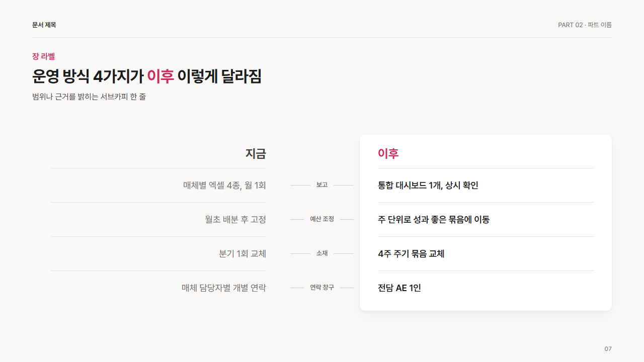This screenshot has height=362, width=644.
Task: Select the "PART 02 · 파트 이름" label
Action: (585, 25)
